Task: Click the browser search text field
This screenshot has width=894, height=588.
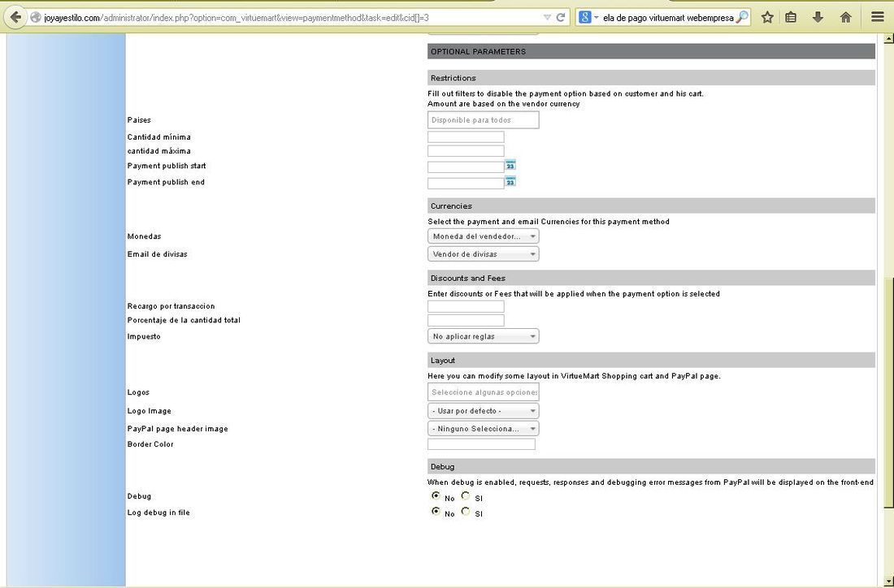Action: click(667, 18)
